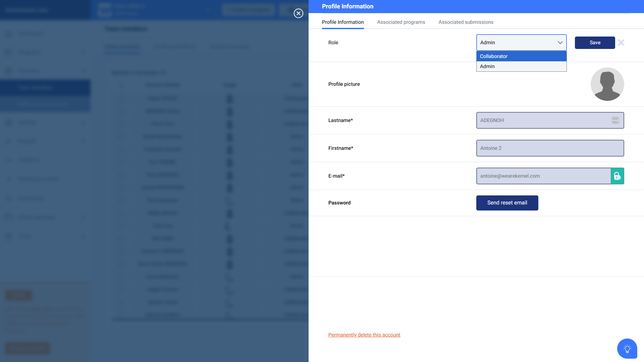The width and height of the screenshot is (644, 362).
Task: Close the profile panel with circled X
Action: coord(298,13)
